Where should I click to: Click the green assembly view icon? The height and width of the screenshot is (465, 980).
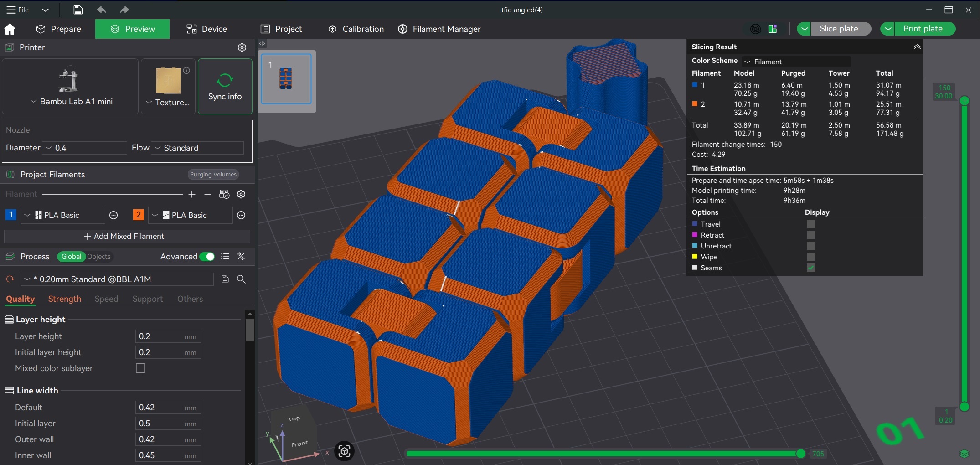pos(773,29)
